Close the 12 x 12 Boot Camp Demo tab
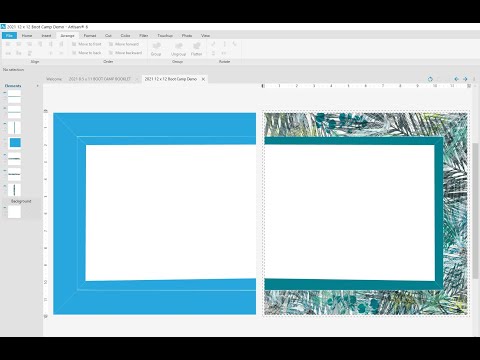This screenshot has width=480, height=360. [x=203, y=79]
